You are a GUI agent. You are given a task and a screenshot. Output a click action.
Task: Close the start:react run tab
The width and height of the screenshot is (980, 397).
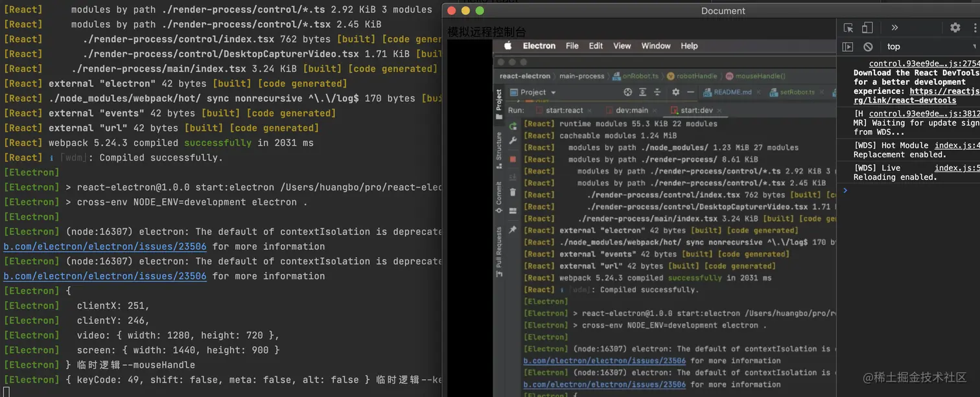589,111
